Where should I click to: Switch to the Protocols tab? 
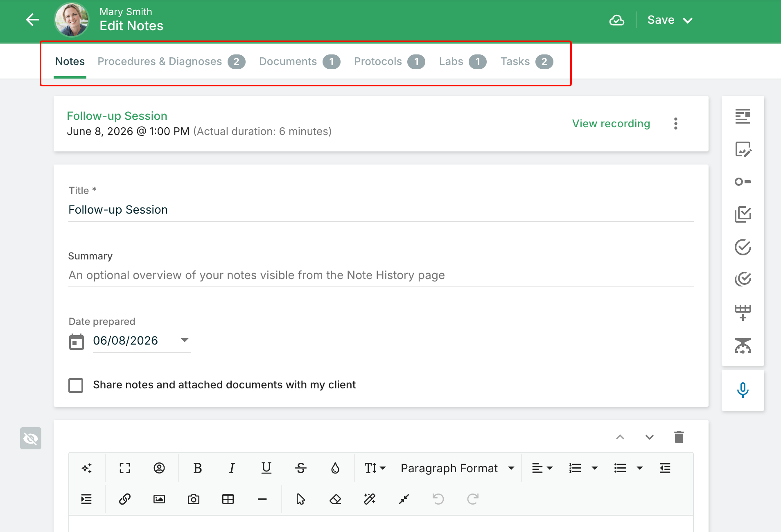tap(389, 61)
